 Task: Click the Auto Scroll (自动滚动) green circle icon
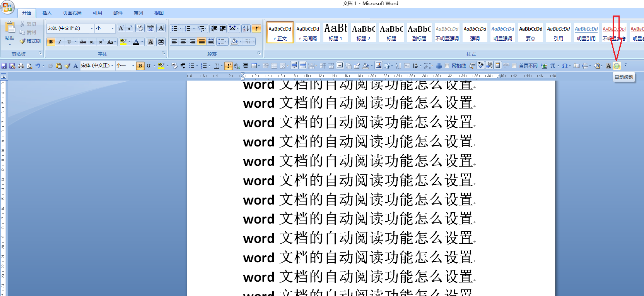[x=617, y=66]
